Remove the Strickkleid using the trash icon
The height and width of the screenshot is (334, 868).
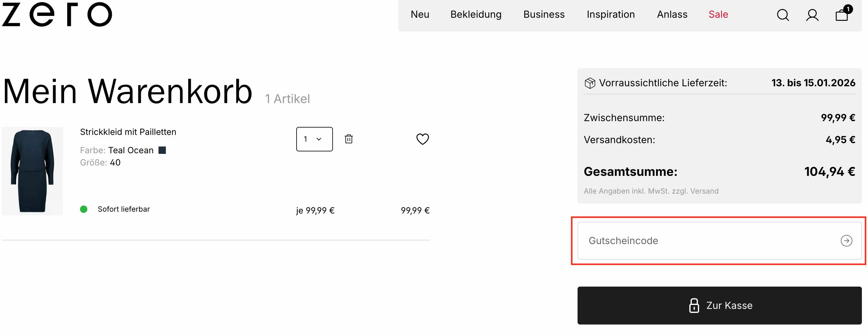coord(348,139)
